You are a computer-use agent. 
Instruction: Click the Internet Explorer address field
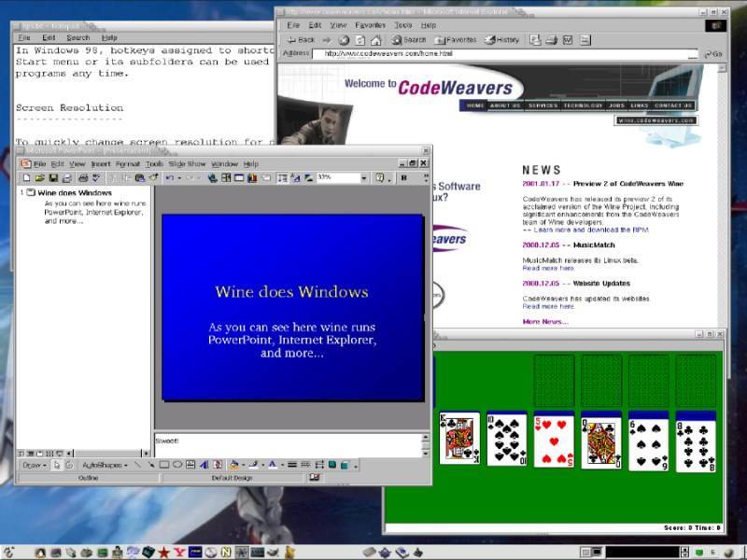(x=504, y=54)
